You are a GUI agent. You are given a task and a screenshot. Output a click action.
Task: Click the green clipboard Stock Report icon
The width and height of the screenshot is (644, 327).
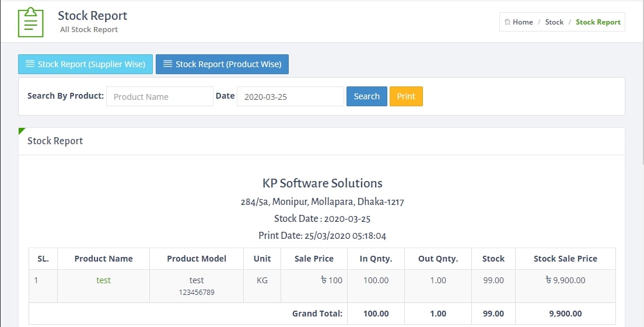coord(31,22)
